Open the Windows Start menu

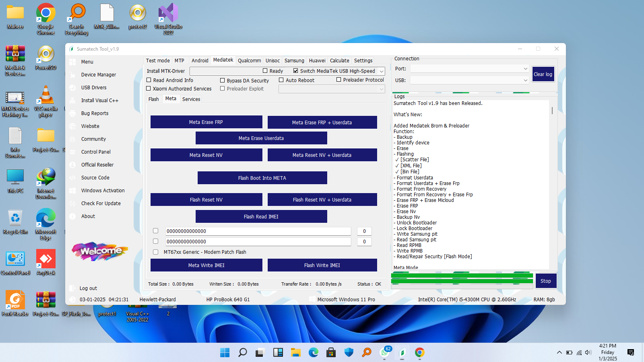(x=225, y=353)
